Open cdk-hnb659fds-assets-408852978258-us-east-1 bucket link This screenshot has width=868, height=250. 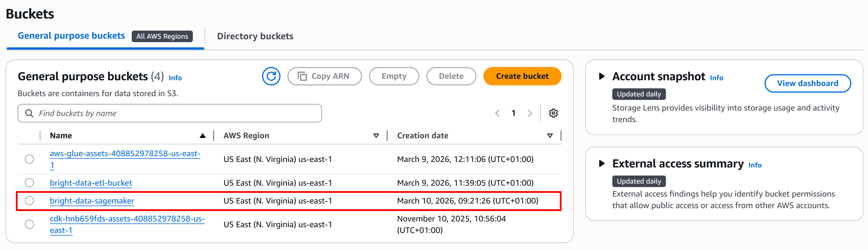[x=127, y=224]
